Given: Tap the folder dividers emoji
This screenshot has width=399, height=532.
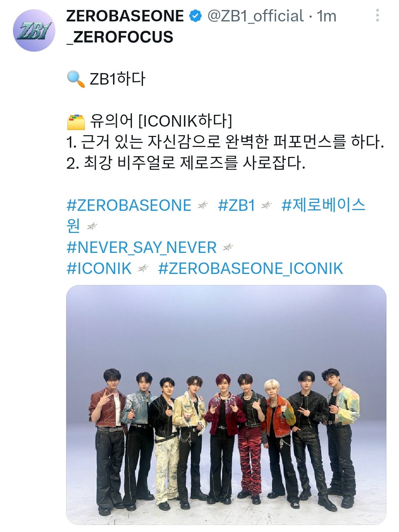Looking at the screenshot, I should coord(76,121).
